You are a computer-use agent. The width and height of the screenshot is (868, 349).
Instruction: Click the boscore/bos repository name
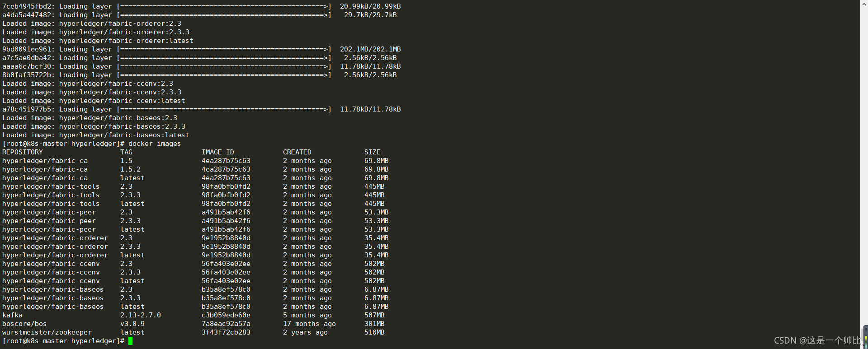[24, 324]
